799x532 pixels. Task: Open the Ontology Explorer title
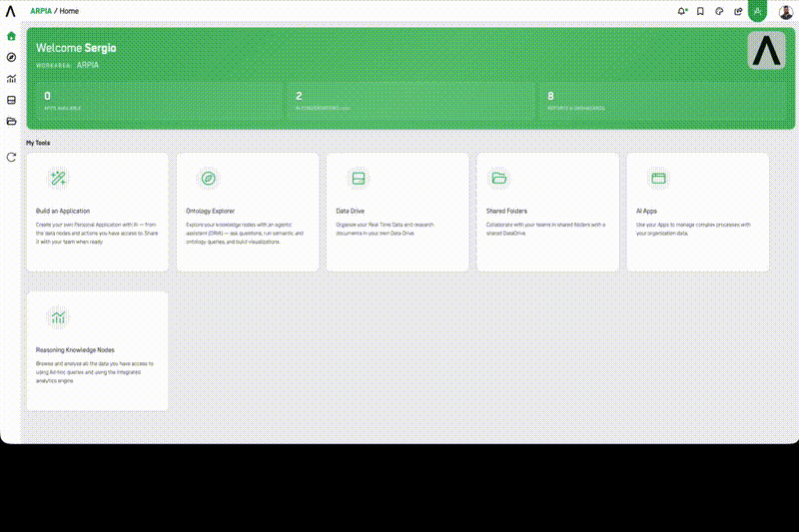click(x=210, y=211)
